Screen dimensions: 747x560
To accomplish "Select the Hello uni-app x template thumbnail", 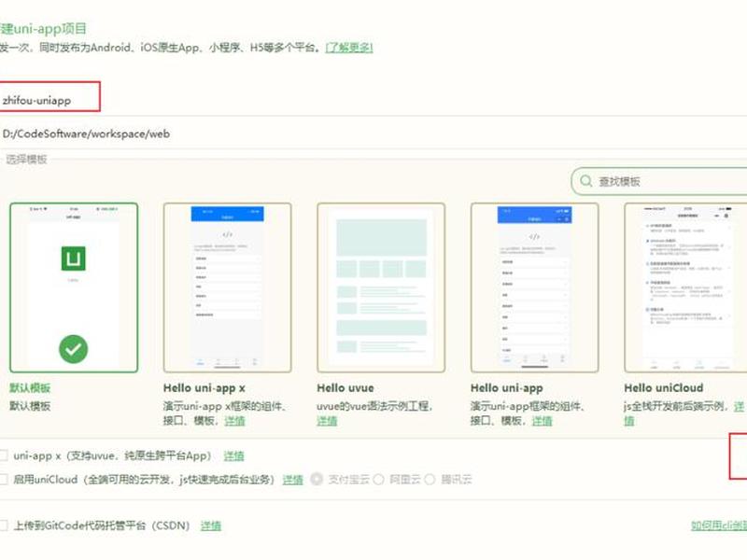I will pos(227,287).
